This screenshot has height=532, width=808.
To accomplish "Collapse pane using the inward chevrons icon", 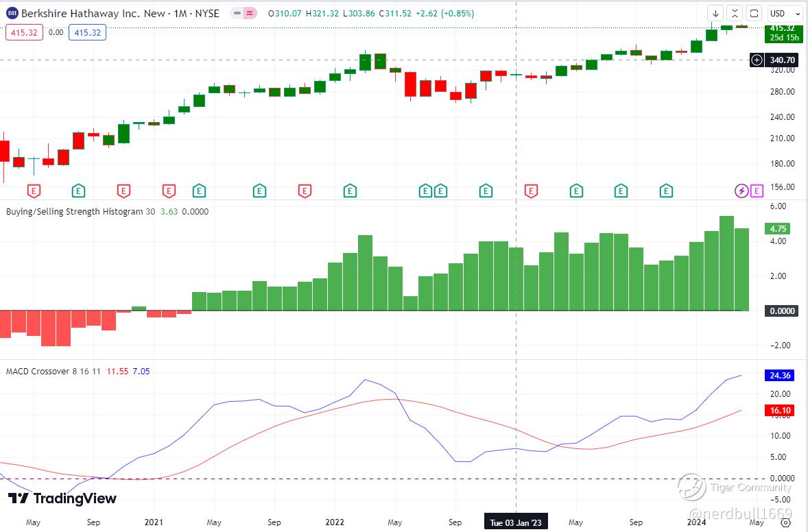I will tap(735, 14).
